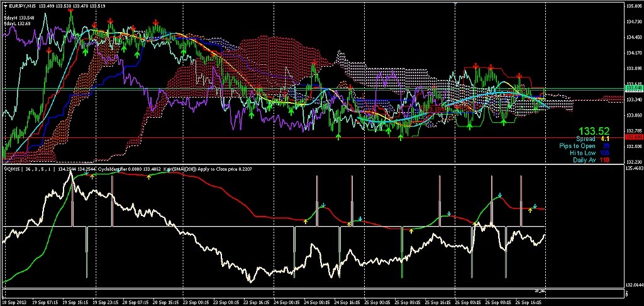Click the 134.450 price axis label

(x=633, y=37)
